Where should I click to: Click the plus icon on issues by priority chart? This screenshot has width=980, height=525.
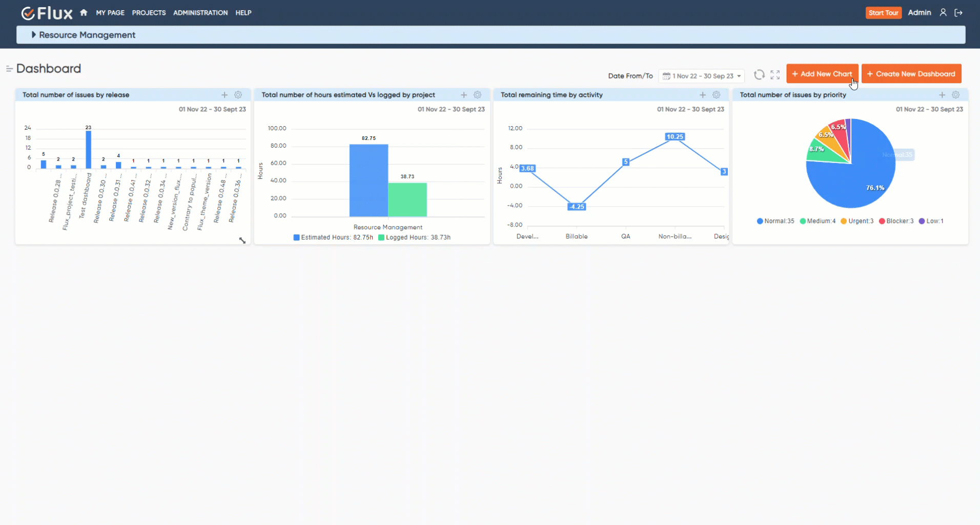coord(942,95)
